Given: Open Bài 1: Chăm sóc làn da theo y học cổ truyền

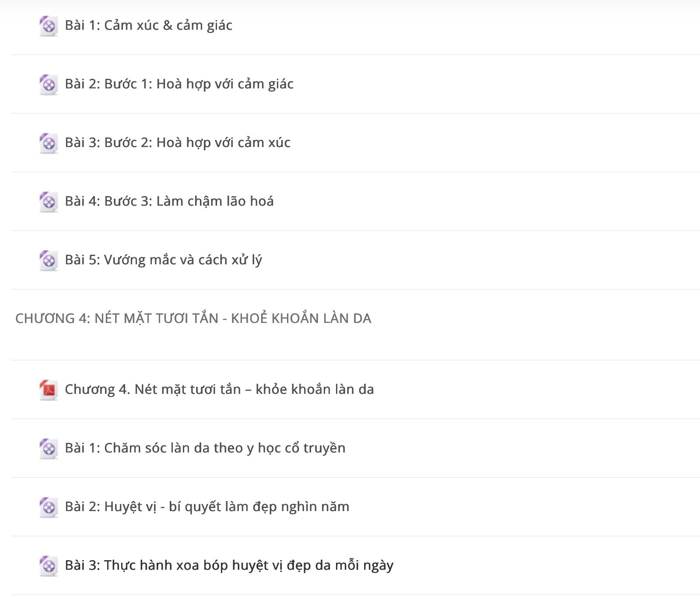Looking at the screenshot, I should [205, 448].
